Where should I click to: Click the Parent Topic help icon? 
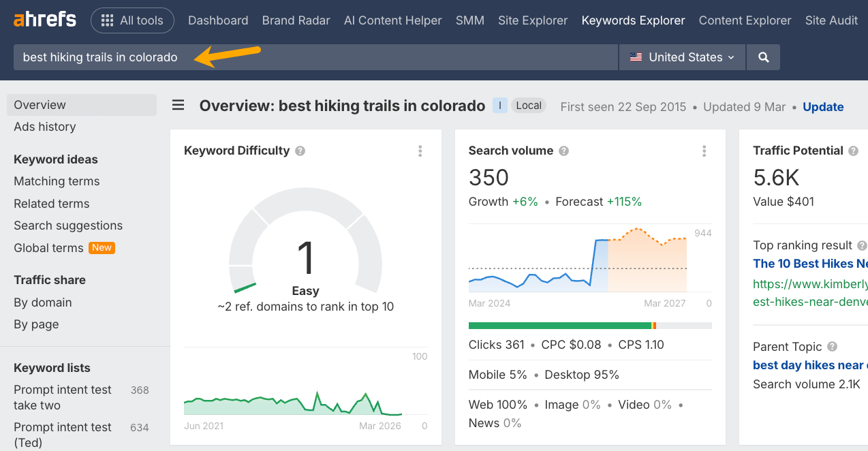pos(832,346)
